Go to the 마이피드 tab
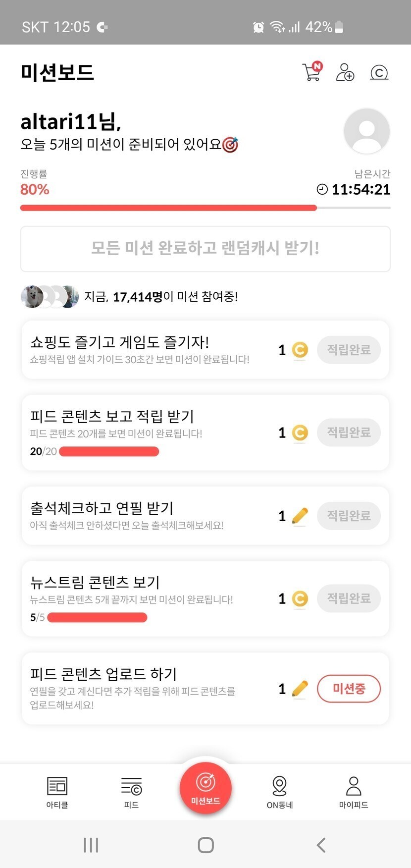This screenshot has height=868, width=411. pos(354,792)
